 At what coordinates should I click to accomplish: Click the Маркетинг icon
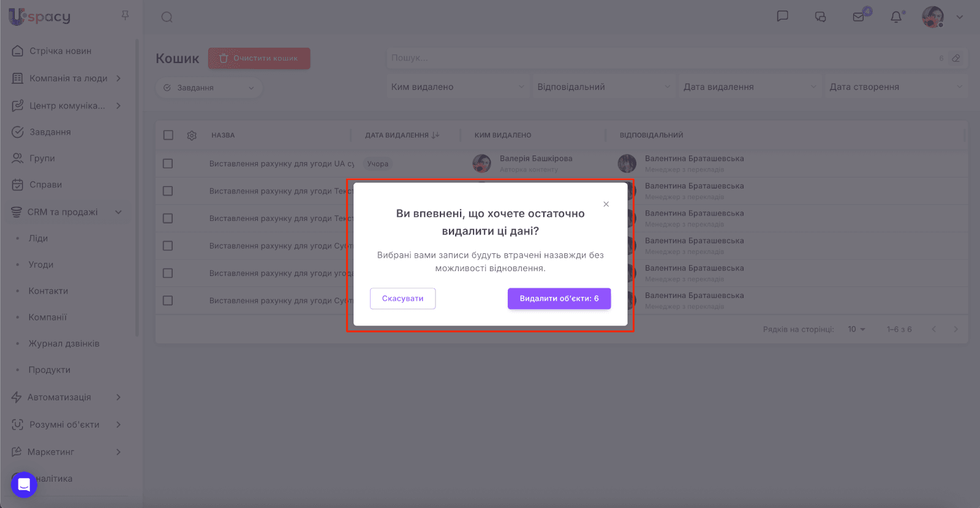click(x=17, y=452)
